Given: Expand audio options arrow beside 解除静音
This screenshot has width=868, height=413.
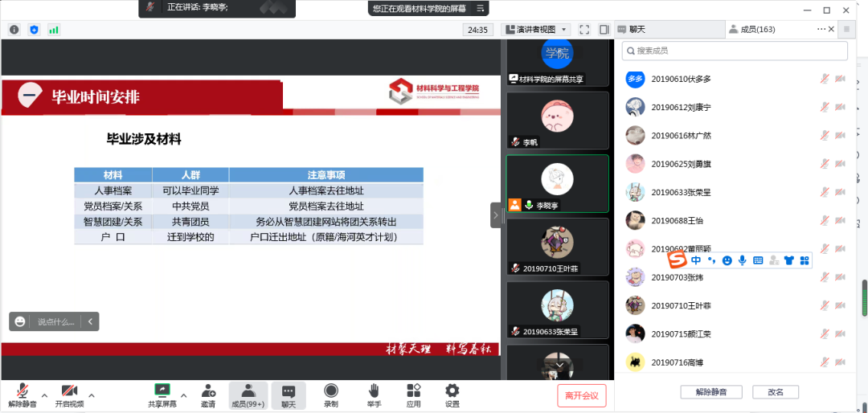Looking at the screenshot, I should point(44,395).
